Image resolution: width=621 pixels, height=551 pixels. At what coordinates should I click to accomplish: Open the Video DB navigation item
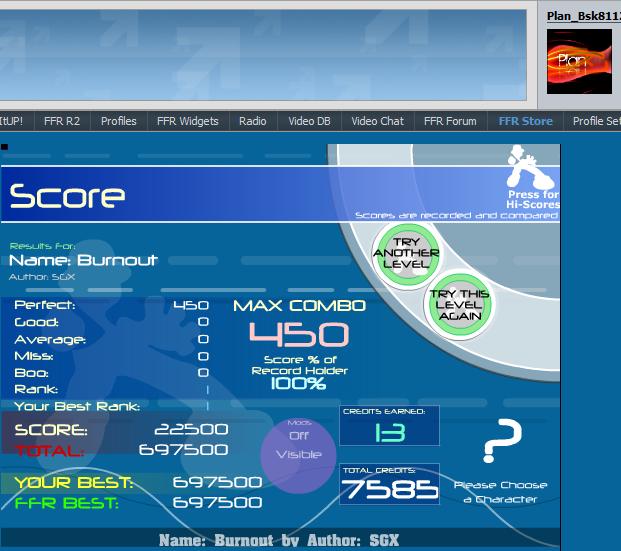309,121
